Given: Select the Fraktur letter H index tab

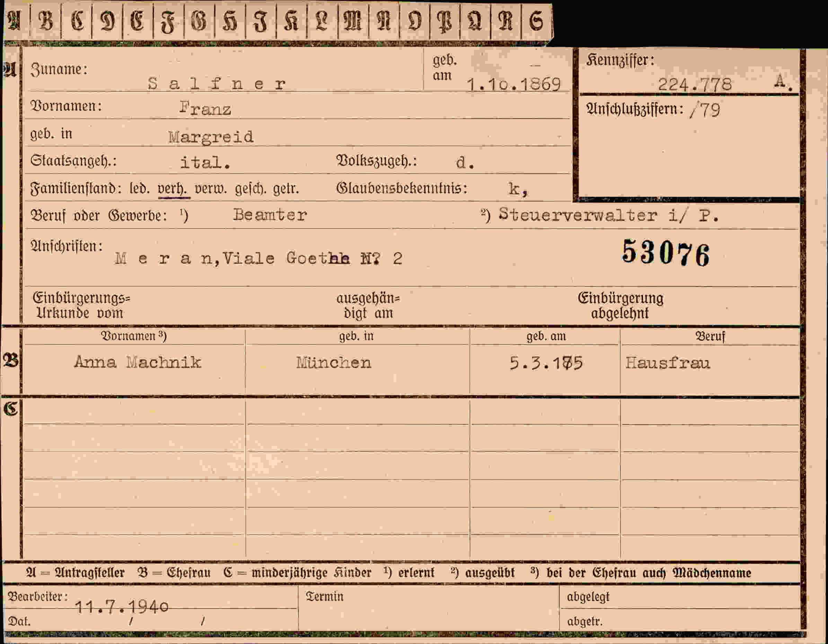Looking at the screenshot, I should 230,21.
